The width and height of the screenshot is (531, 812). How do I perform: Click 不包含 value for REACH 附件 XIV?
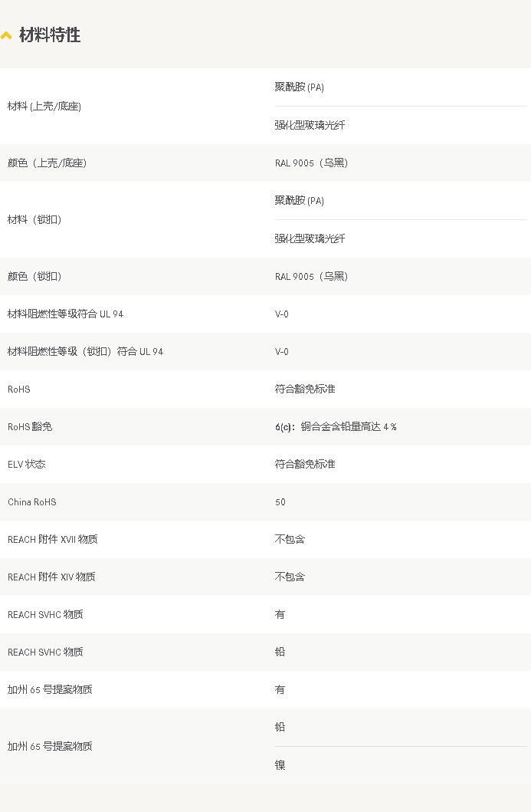tap(290, 577)
